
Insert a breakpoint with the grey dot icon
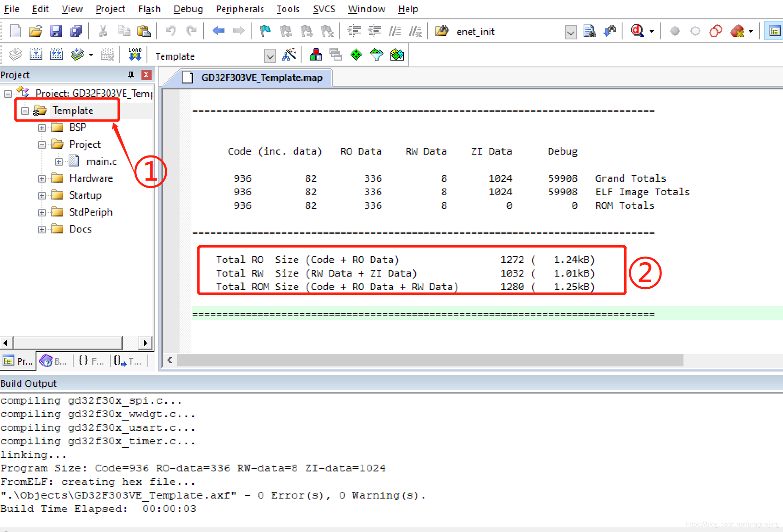675,31
